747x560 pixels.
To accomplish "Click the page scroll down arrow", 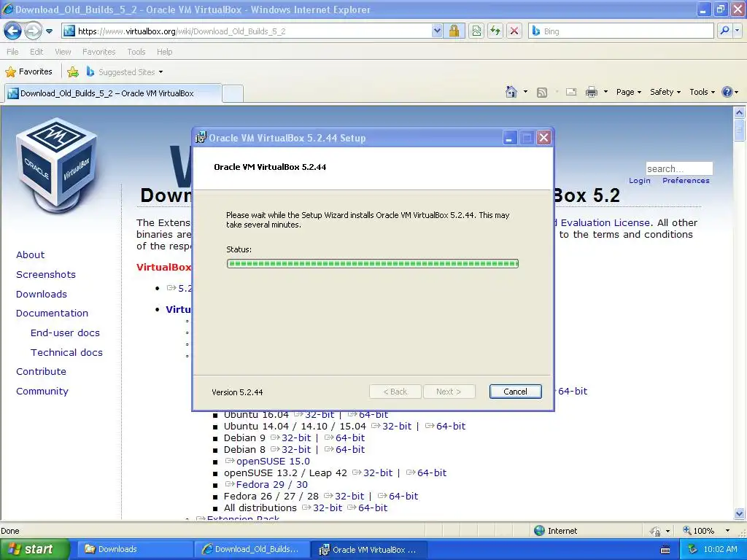I will [x=739, y=513].
